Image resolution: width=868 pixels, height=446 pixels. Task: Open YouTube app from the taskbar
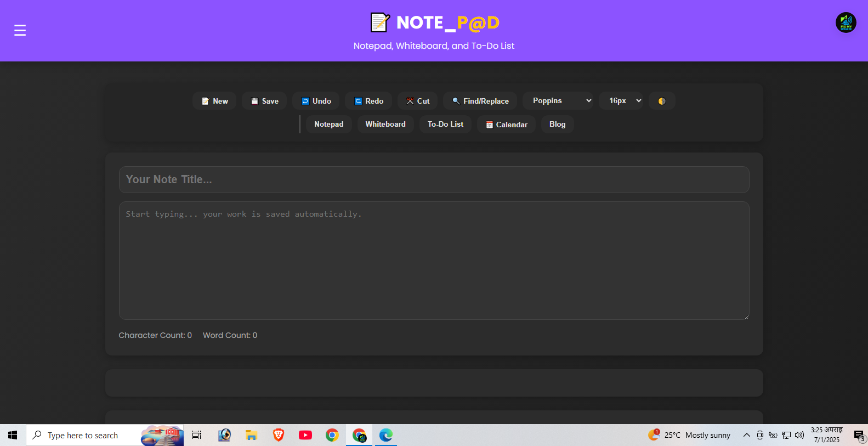(305, 435)
